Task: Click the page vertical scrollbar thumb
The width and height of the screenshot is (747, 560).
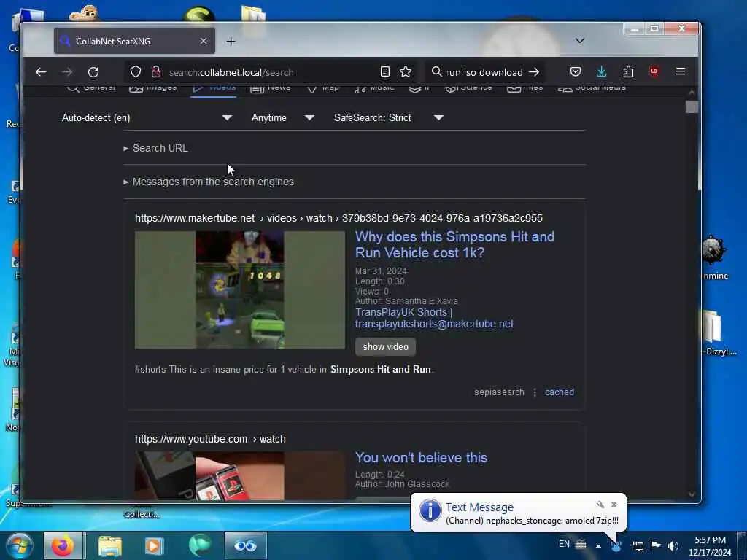Action: [x=692, y=107]
